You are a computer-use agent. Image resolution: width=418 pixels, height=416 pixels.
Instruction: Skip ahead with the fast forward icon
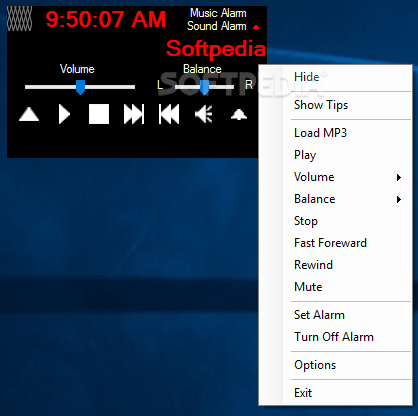(134, 114)
